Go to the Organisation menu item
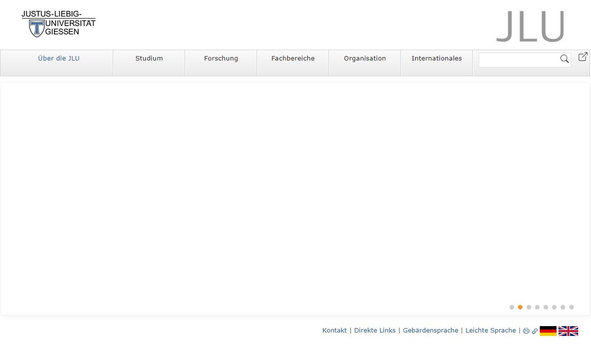The height and width of the screenshot is (364, 591). point(365,59)
